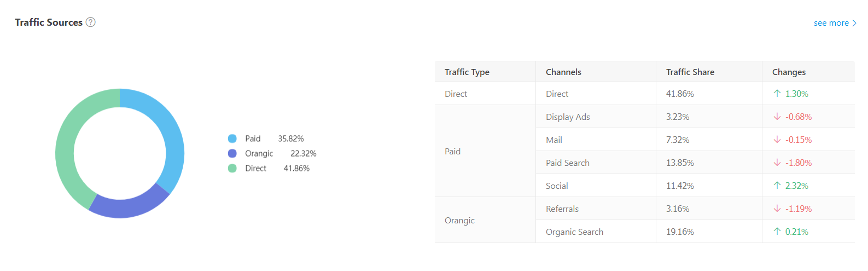The image size is (868, 271).
Task: Click the Organic Search channel row
Action: (574, 232)
